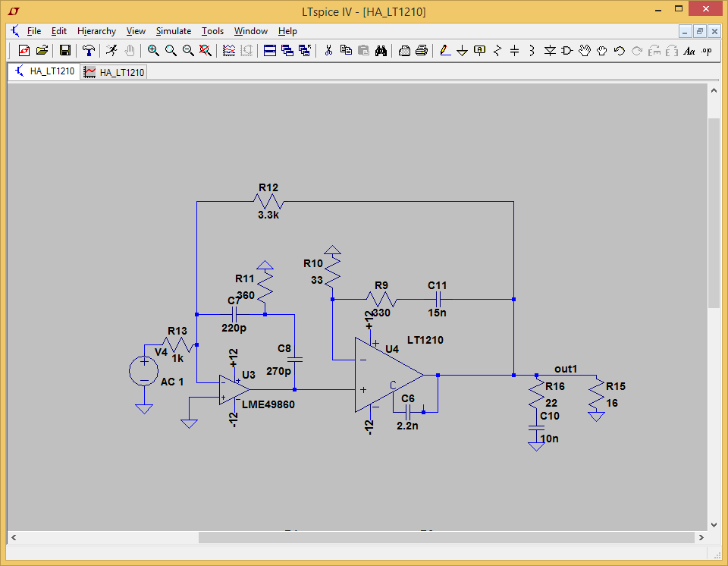Print the schematic with printer icon

pos(422,50)
